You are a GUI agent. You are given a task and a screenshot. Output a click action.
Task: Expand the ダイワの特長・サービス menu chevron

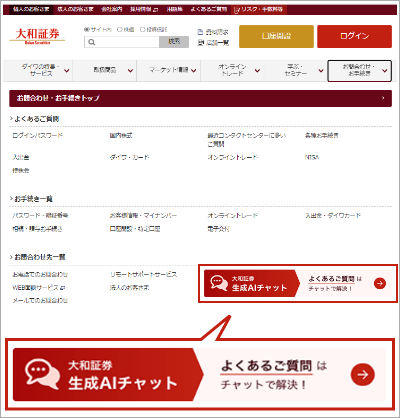[67, 71]
